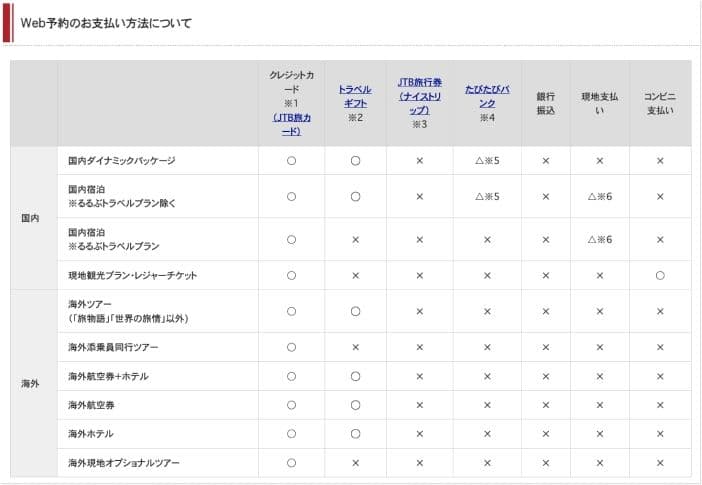
Task: Click トラベルギフト circle in 海外ホテル row
Action: tap(355, 434)
